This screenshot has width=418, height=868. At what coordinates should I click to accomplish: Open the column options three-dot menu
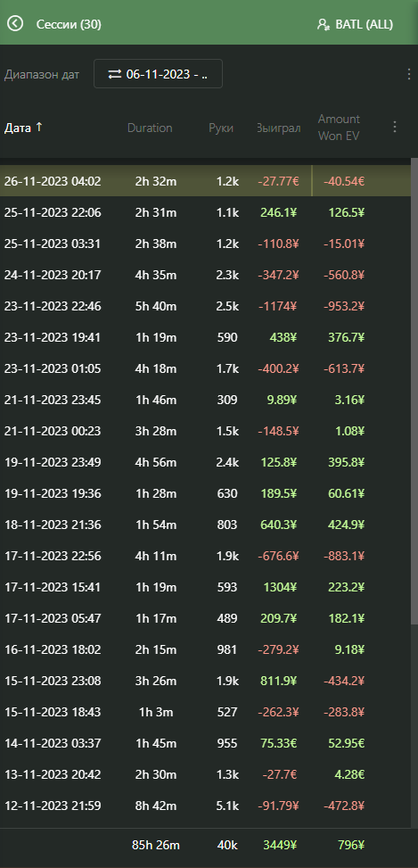tap(395, 128)
